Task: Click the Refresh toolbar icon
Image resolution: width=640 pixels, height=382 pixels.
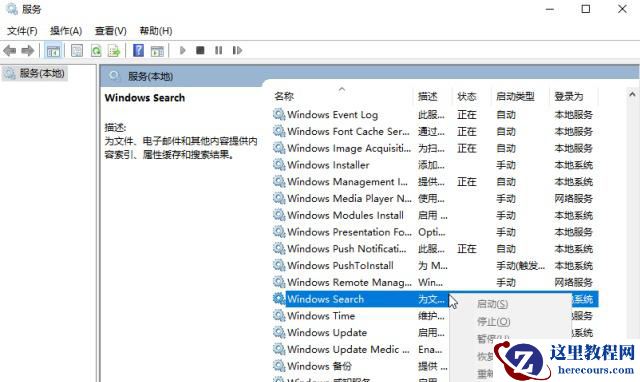Action: point(96,51)
